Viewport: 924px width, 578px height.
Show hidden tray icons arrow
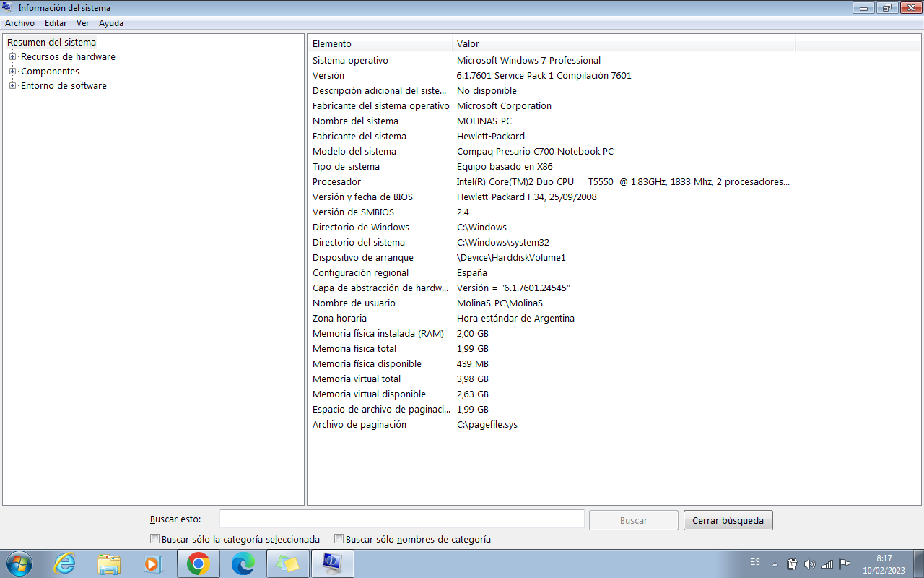click(775, 564)
